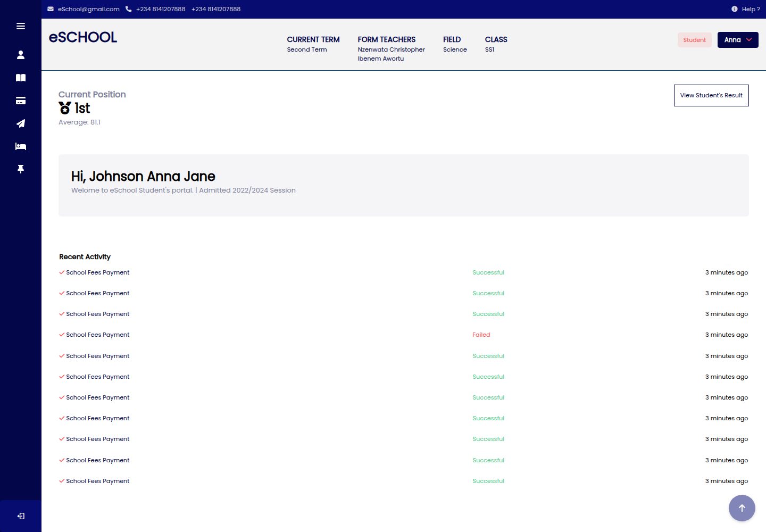766x532 pixels.
Task: Click the SS1 class value
Action: 490,49
